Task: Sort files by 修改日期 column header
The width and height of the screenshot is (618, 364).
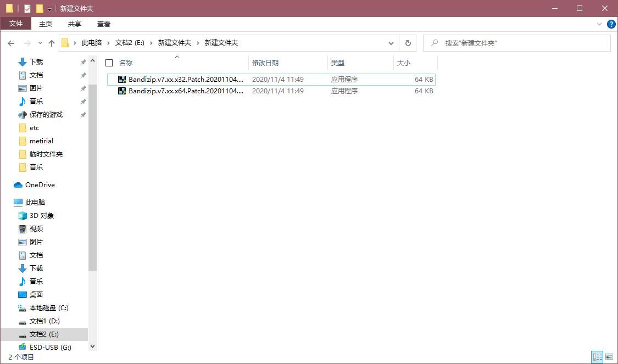Action: pyautogui.click(x=265, y=63)
